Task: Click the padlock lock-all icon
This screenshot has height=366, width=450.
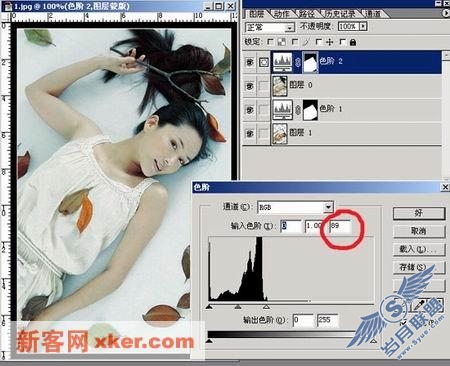Action: 353,42
